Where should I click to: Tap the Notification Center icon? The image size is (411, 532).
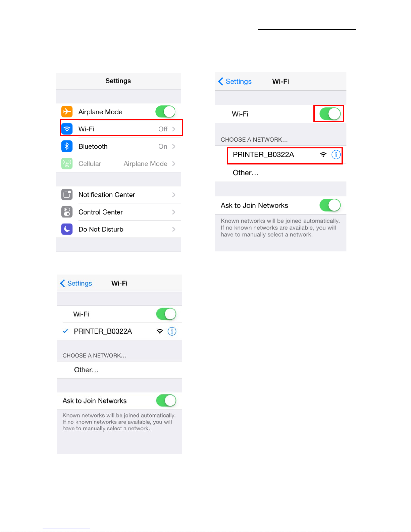coord(67,195)
